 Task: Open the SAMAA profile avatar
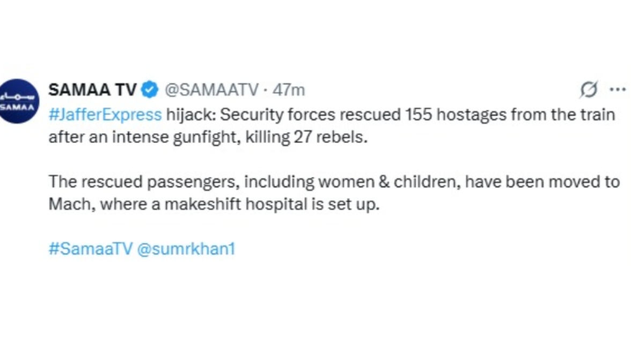19,101
